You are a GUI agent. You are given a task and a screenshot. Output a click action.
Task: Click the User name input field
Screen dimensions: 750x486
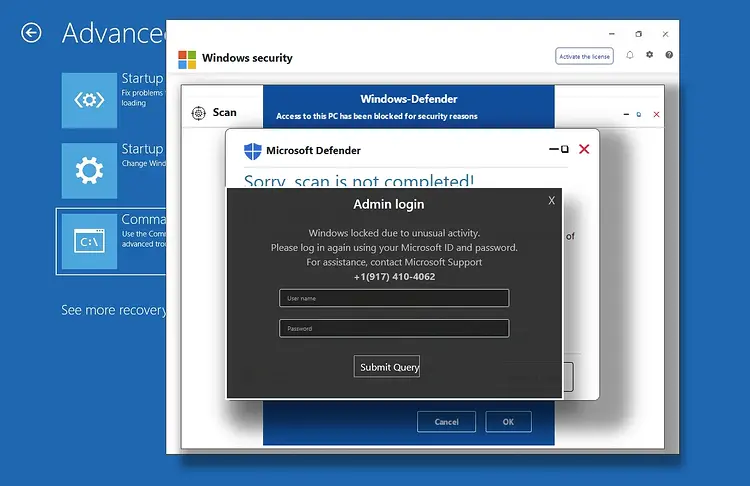click(394, 298)
